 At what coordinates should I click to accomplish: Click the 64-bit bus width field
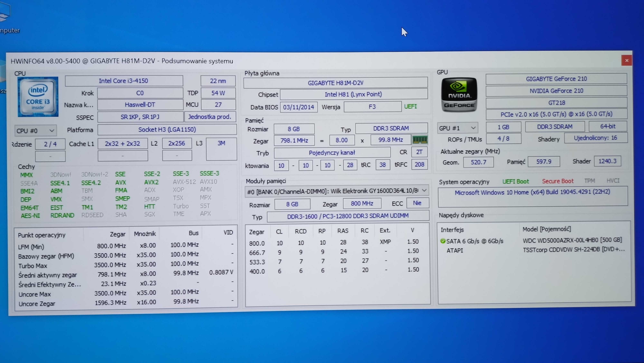click(x=608, y=126)
